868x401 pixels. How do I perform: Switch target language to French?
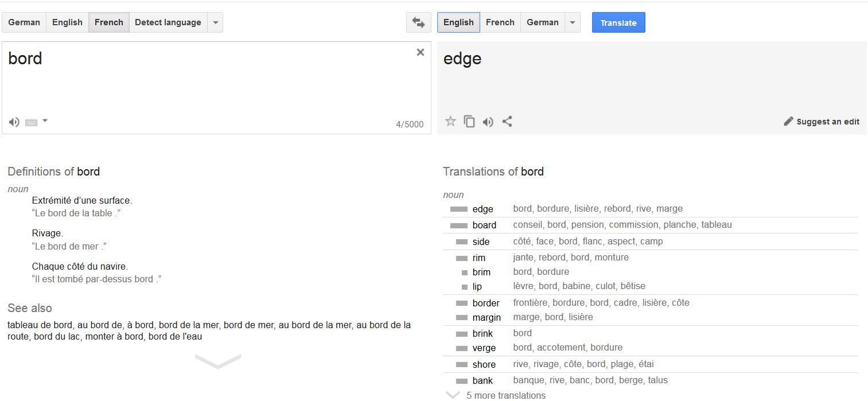tap(500, 22)
